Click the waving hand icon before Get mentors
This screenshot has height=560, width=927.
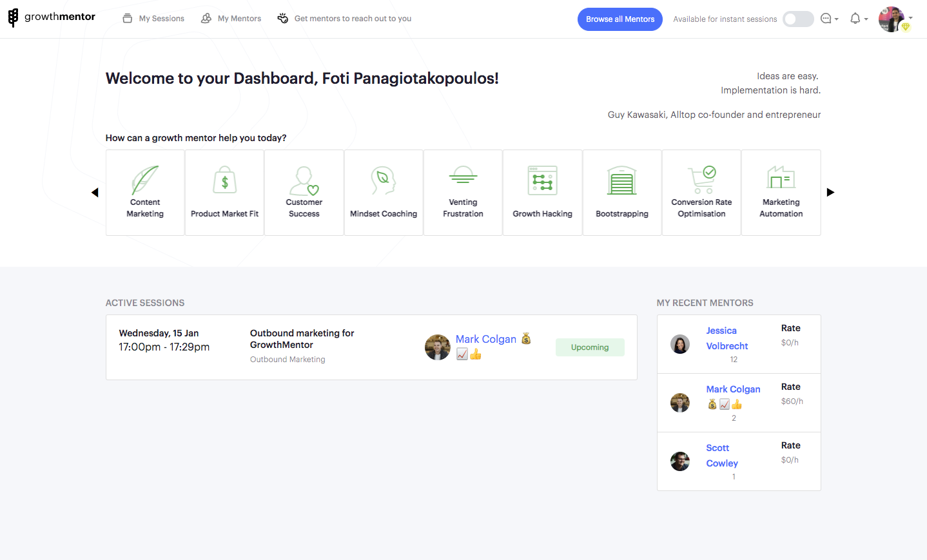[x=282, y=18]
